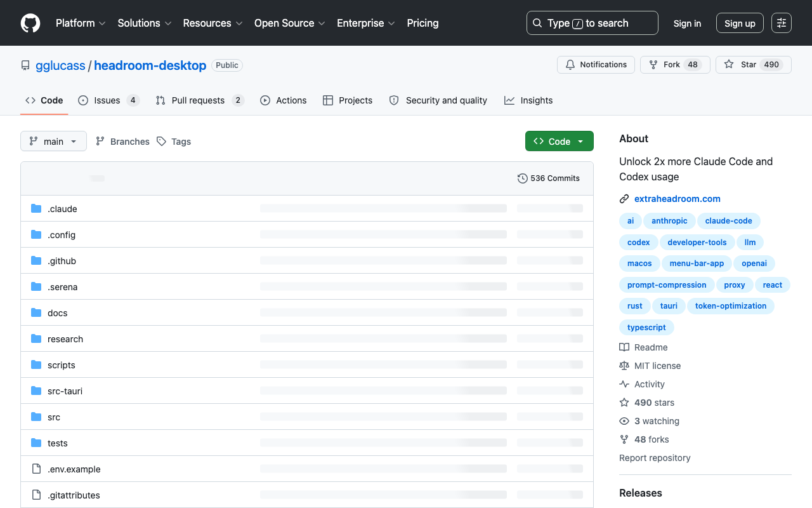Screen dimensions: 812x508
Task: Click the folder icon for src-tauri
Action: pos(36,391)
